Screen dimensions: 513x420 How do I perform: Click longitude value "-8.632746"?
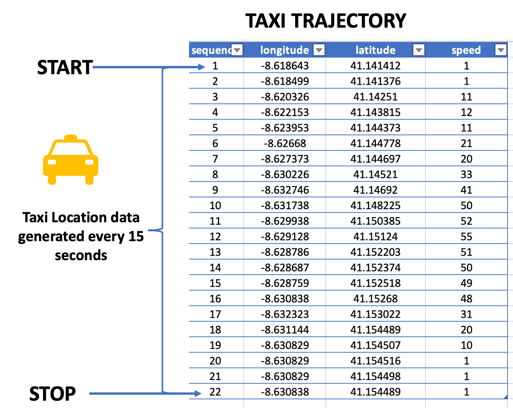pos(285,190)
